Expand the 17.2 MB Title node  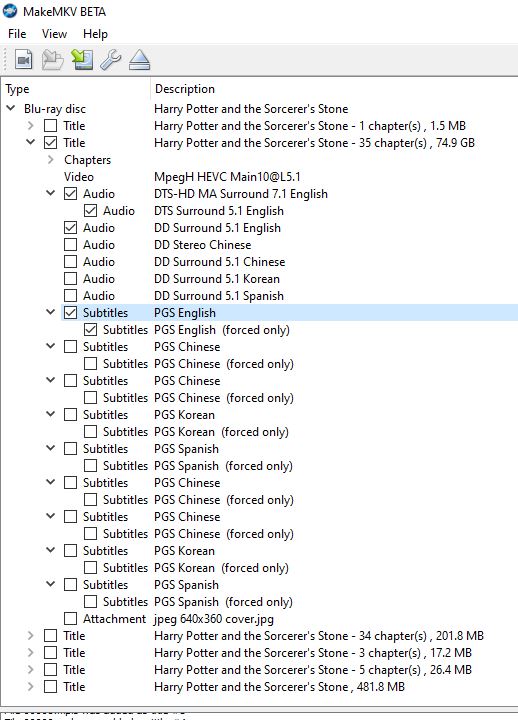(x=30, y=652)
